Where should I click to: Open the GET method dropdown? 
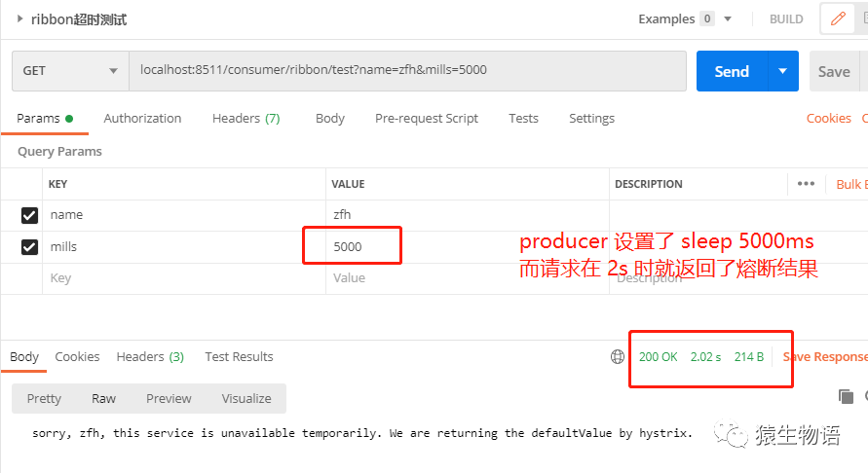[x=70, y=71]
